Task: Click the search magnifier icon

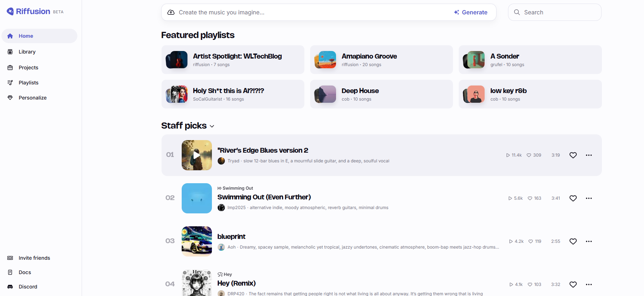Action: click(517, 12)
